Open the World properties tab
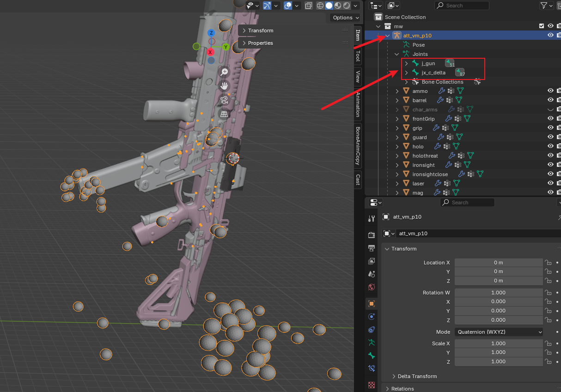Image resolution: width=561 pixels, height=392 pixels. [372, 287]
